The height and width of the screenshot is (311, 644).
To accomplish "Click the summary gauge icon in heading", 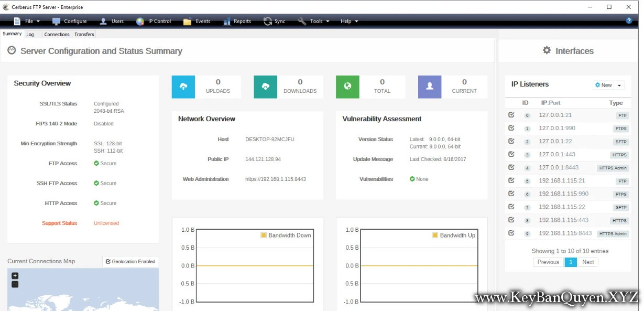I will (x=12, y=50).
